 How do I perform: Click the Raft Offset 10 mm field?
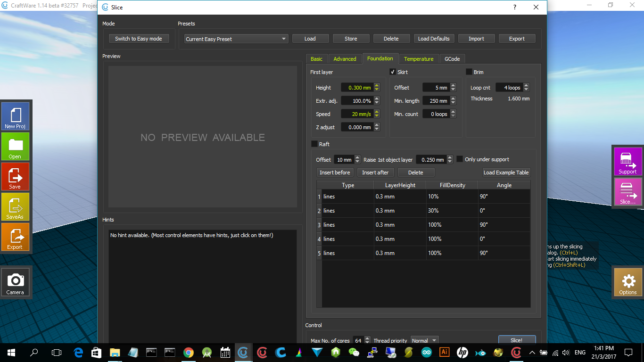[x=343, y=159]
